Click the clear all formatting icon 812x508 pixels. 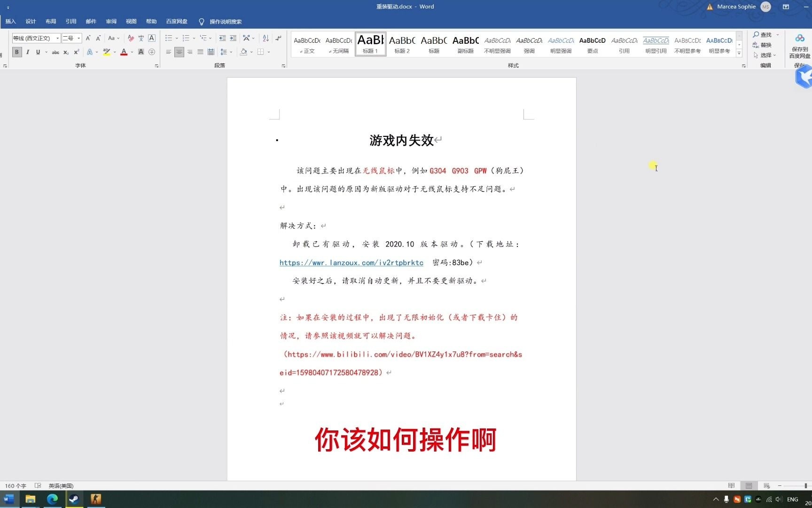[130, 38]
